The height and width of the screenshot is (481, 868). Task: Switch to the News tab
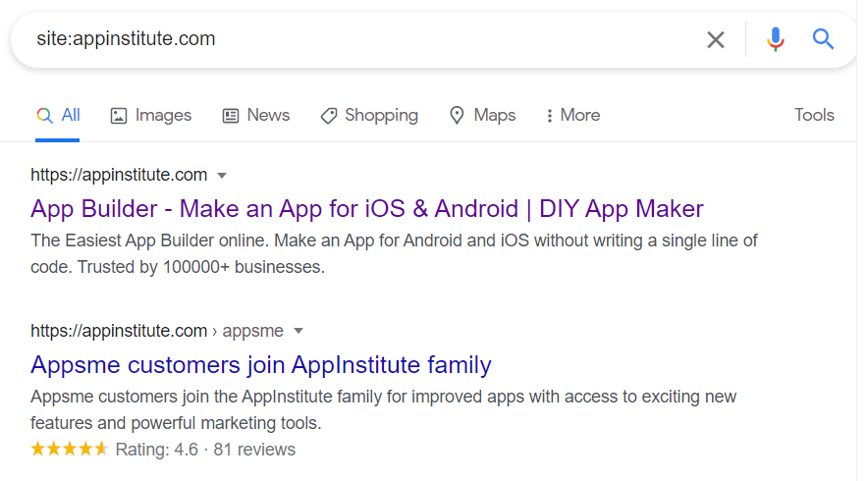(x=255, y=115)
